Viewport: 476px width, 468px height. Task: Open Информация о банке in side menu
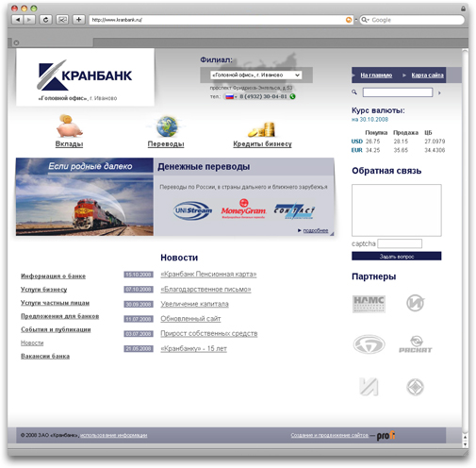(x=53, y=276)
